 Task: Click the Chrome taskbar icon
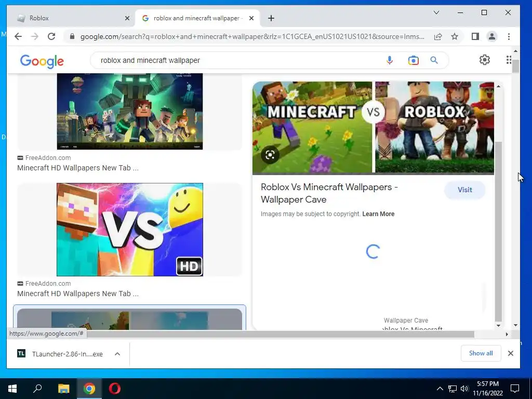point(89,389)
